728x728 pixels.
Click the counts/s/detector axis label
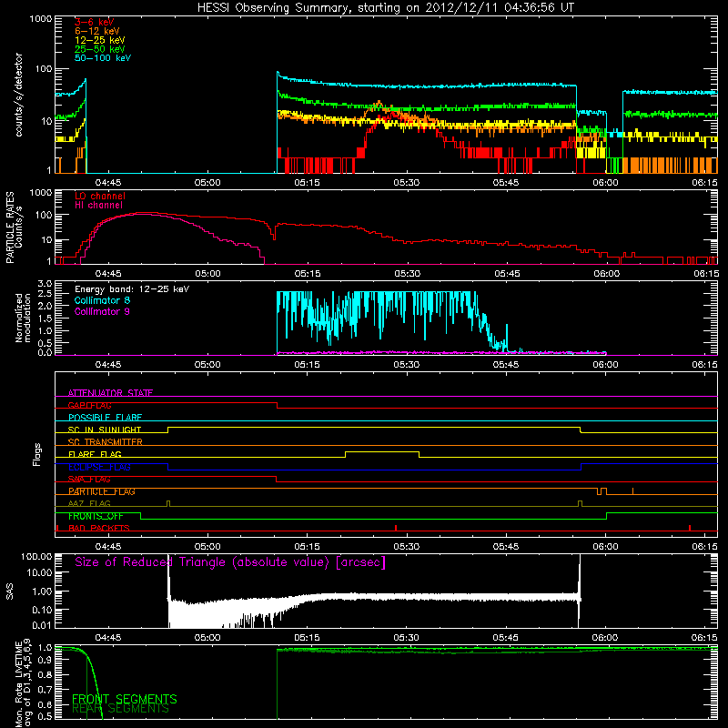click(18, 95)
